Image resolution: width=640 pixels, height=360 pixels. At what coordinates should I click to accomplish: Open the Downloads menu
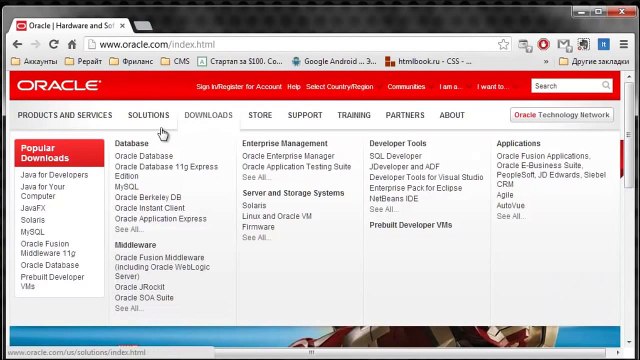point(208,115)
